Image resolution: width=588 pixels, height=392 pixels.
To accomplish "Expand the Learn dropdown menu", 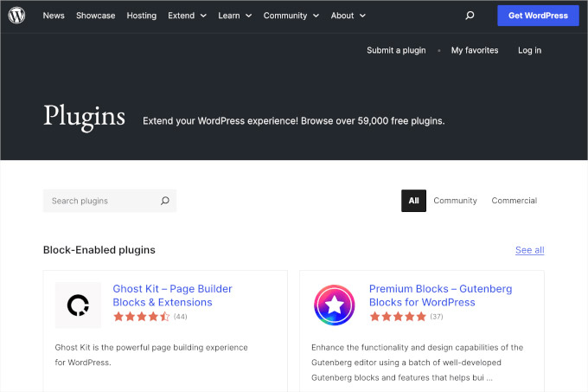I will pyautogui.click(x=234, y=16).
